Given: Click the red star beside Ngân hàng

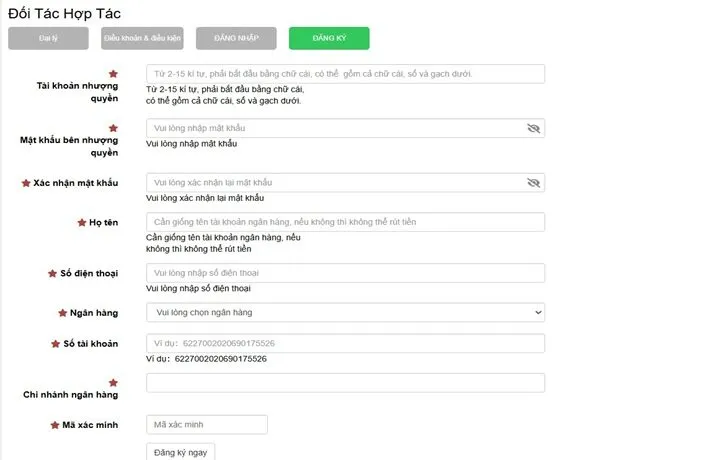Looking at the screenshot, I should (59, 313).
